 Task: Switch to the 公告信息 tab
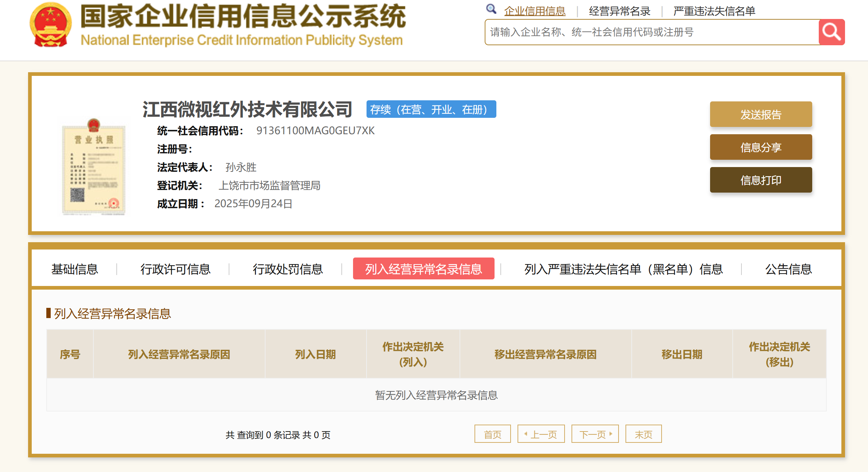(x=788, y=269)
